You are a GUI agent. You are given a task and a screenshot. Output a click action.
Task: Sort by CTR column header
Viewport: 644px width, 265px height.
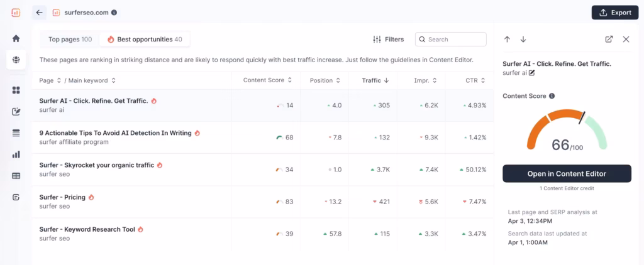coord(476,80)
